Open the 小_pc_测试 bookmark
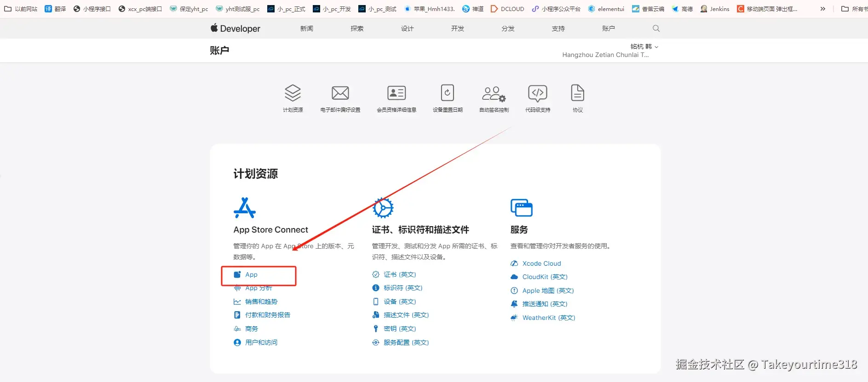This screenshot has width=868, height=382. click(x=377, y=9)
